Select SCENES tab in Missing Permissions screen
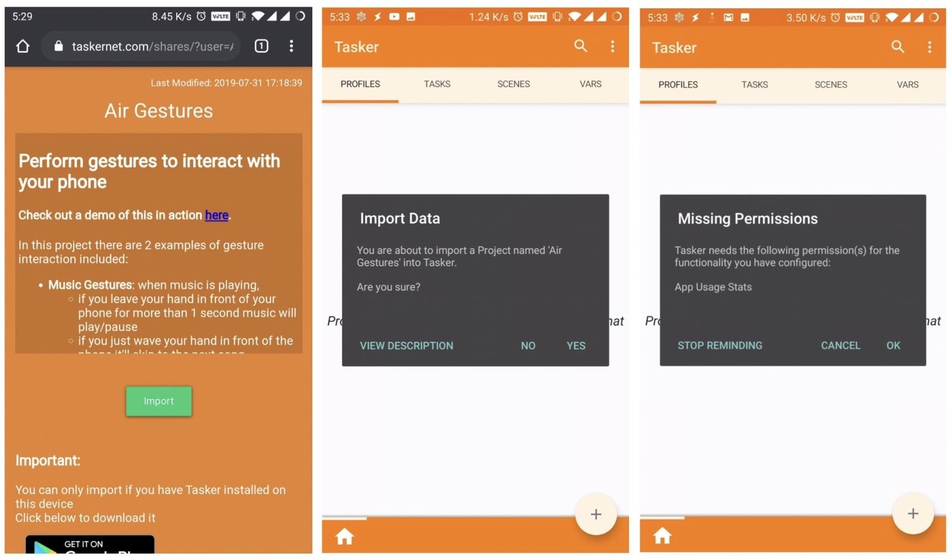This screenshot has height=560, width=952. click(x=831, y=85)
